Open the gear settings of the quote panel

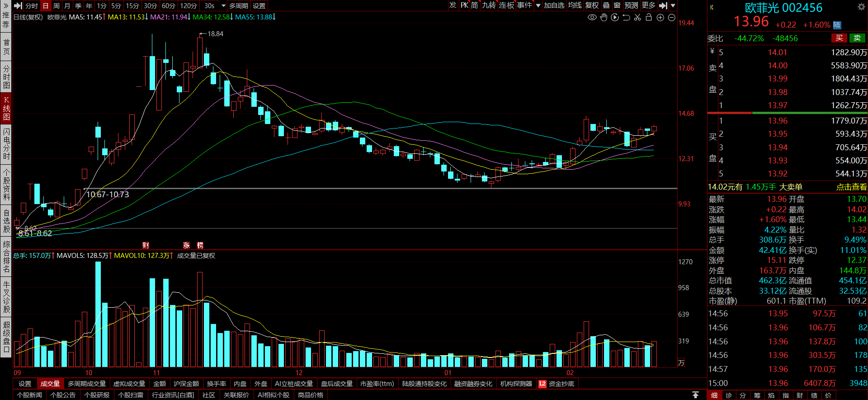point(861,7)
